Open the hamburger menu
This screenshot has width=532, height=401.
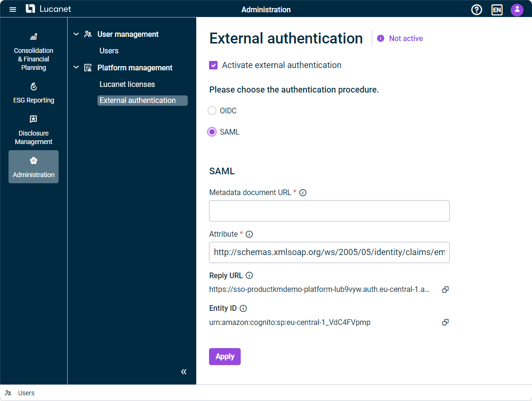pos(12,9)
